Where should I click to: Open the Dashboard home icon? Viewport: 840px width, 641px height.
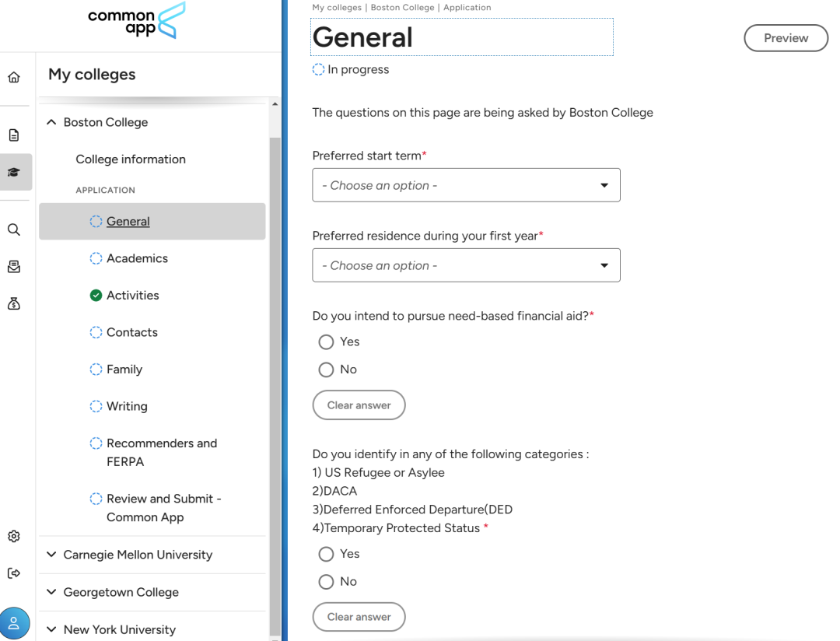[x=14, y=77]
